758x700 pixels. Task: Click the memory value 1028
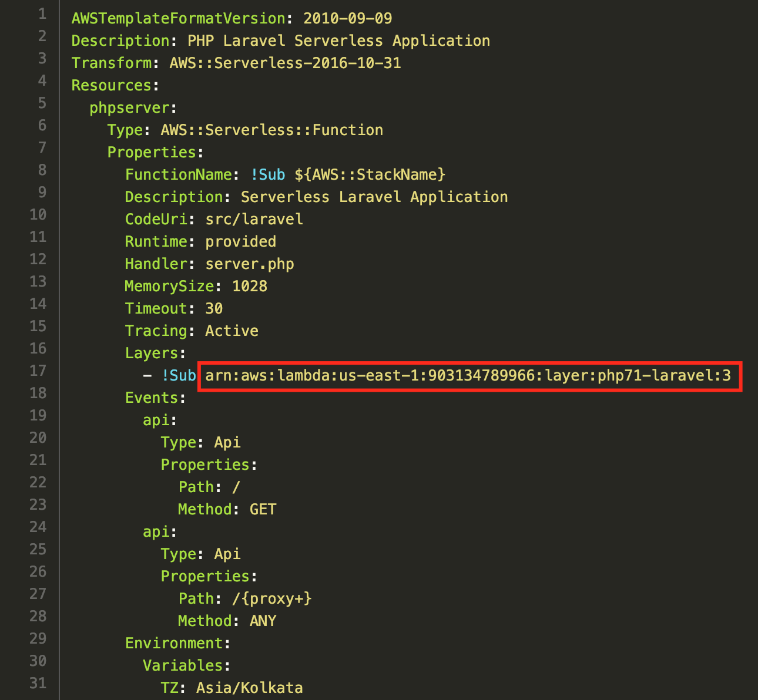(x=250, y=286)
